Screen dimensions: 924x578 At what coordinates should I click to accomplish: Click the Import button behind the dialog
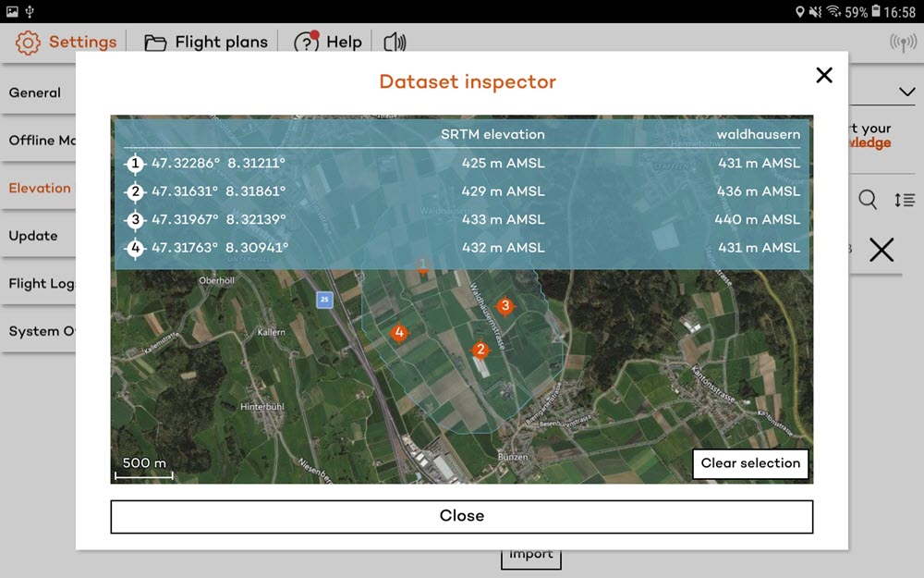530,552
